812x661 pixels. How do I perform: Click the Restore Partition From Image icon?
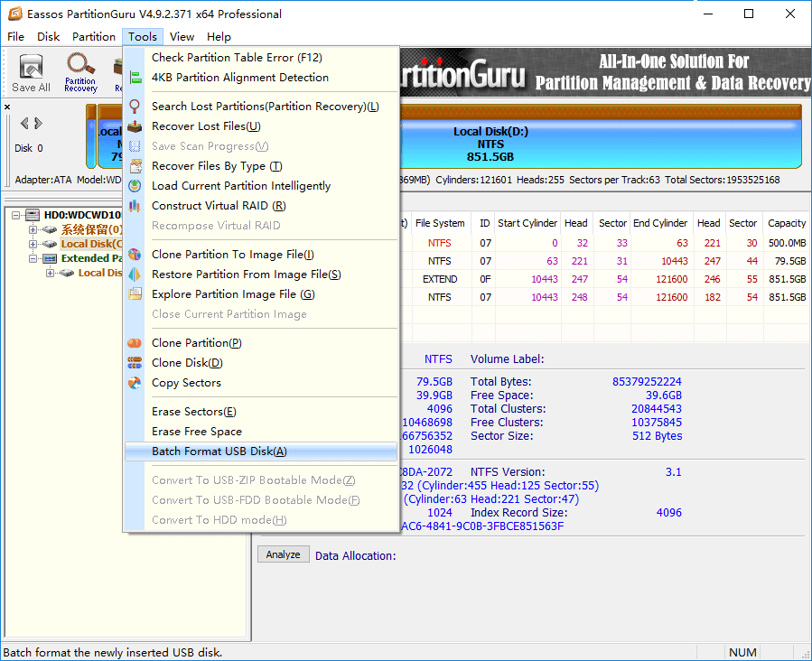click(135, 275)
